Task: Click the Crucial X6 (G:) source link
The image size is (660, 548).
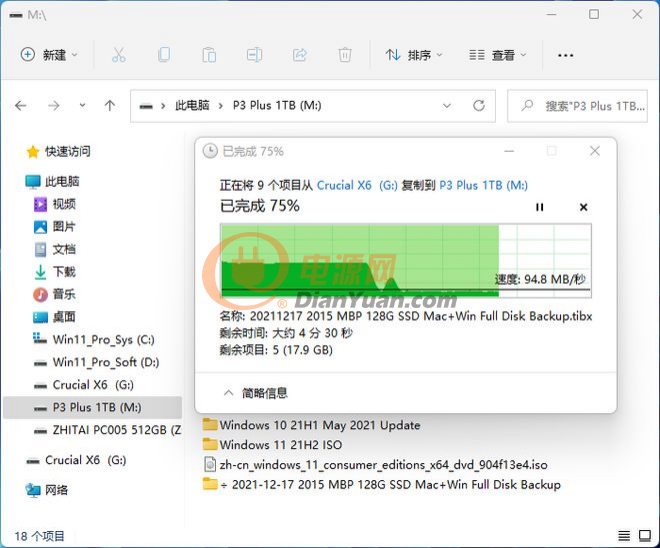Action: [x=357, y=185]
